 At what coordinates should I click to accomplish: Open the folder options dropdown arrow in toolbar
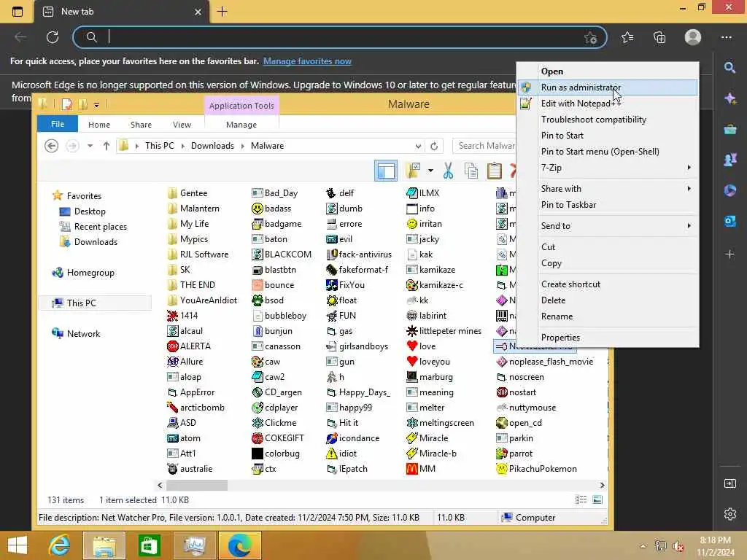tap(430, 171)
